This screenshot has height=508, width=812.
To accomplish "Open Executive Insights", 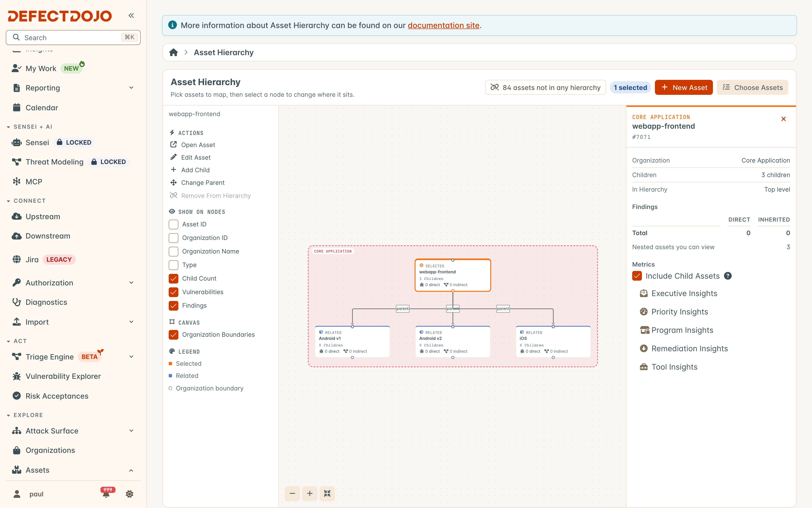I will [678, 293].
